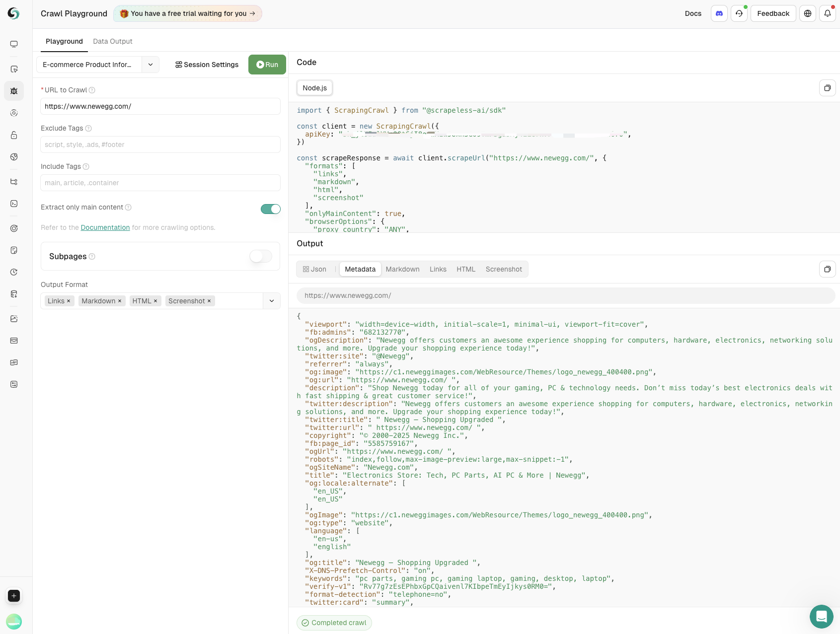Switch output view to Json
This screenshot has width=840, height=634.
point(314,269)
